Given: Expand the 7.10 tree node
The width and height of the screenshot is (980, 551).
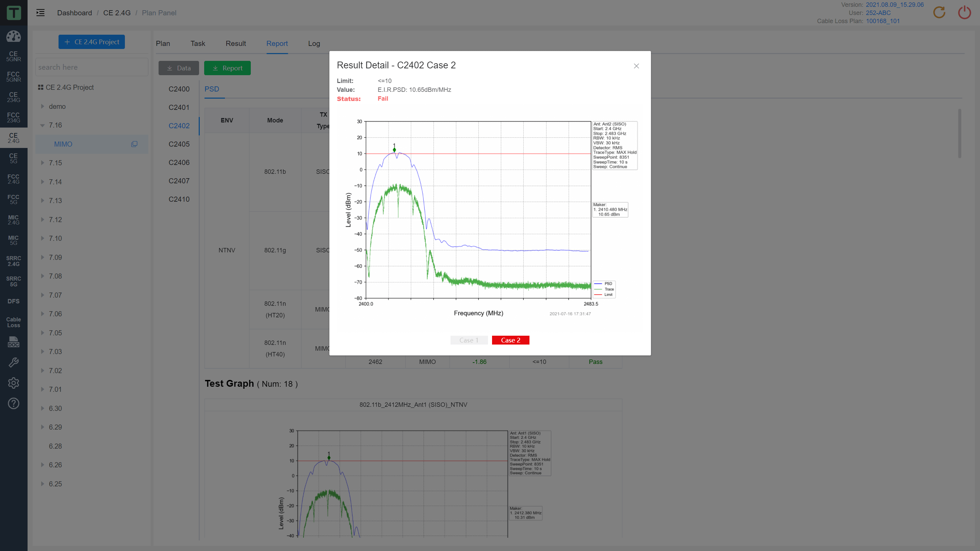Looking at the screenshot, I should click(x=43, y=238).
